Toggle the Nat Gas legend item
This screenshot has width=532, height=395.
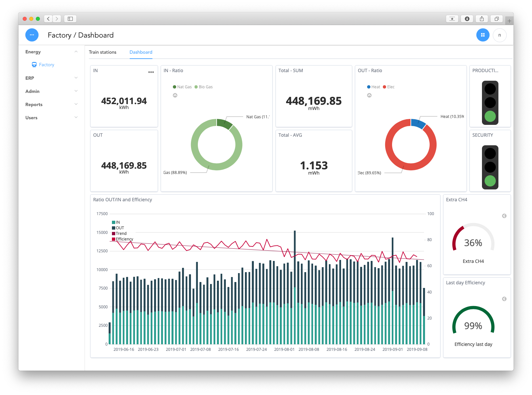(x=182, y=87)
